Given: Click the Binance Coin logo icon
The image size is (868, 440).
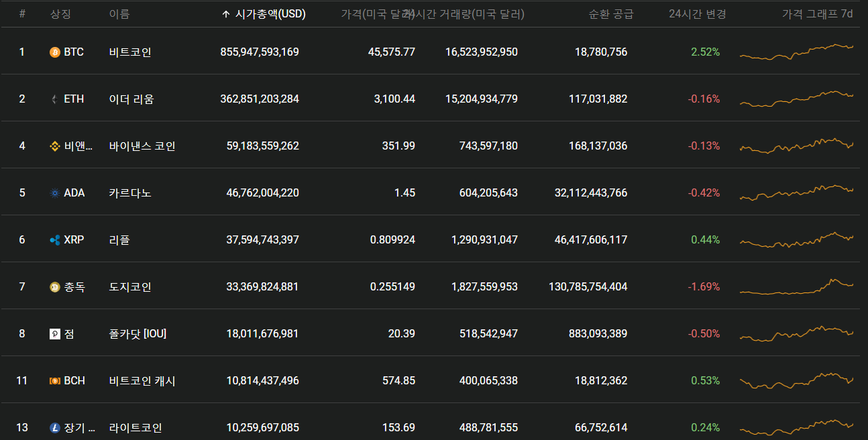Looking at the screenshot, I should click(x=55, y=146).
